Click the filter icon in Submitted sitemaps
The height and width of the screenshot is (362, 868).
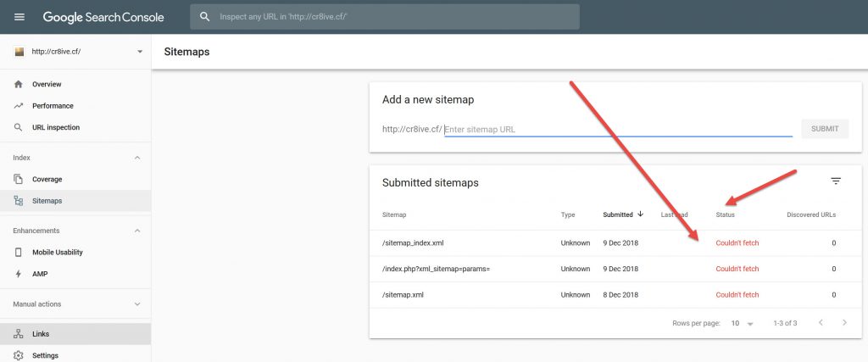836,181
